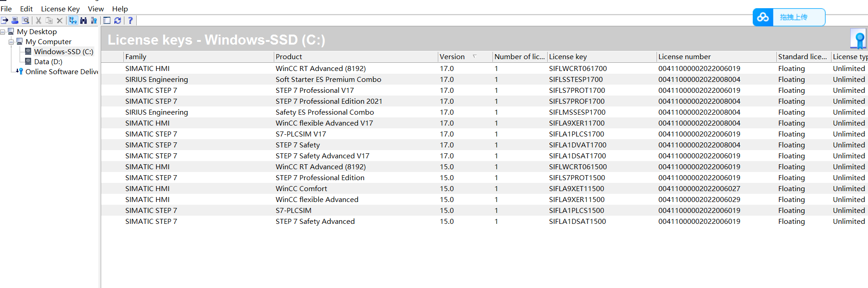Click the Product column header
The height and width of the screenshot is (288, 868).
(x=289, y=57)
